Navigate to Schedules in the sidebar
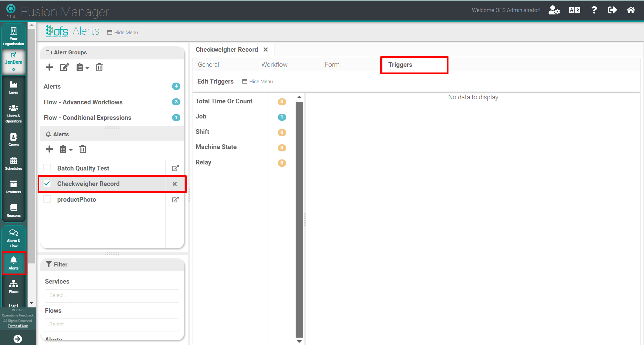This screenshot has width=644, height=345. pos(13,163)
